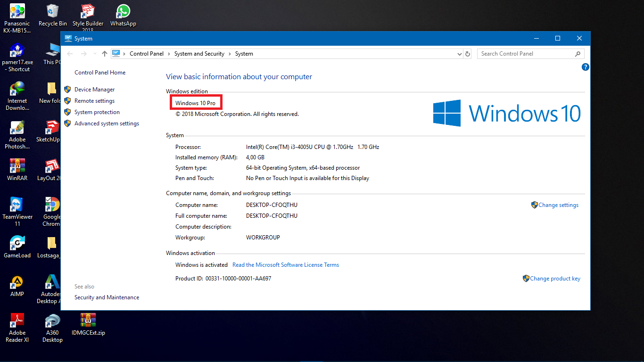Click Change product key
The width and height of the screenshot is (644, 362).
555,278
